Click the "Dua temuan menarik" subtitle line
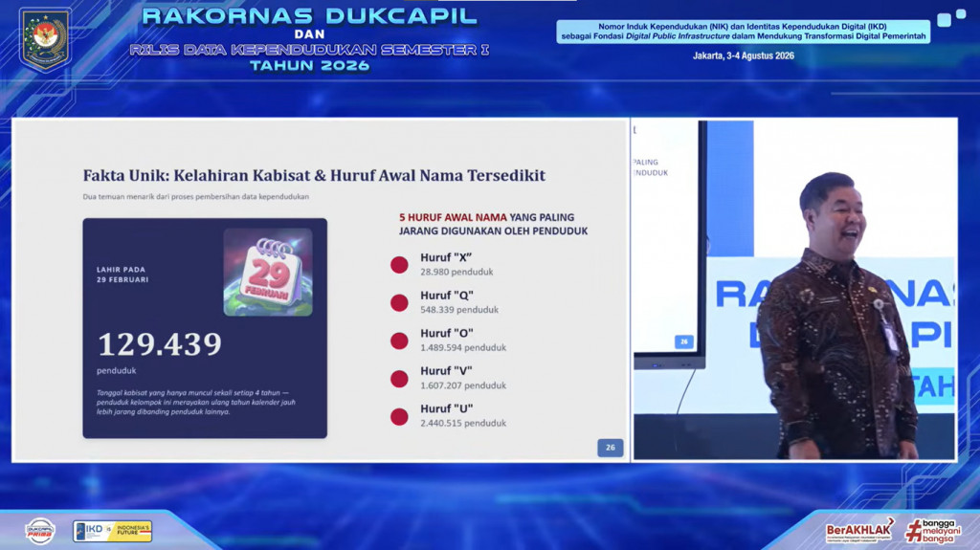Screen dimensions: 980x550 pyautogui.click(x=195, y=196)
